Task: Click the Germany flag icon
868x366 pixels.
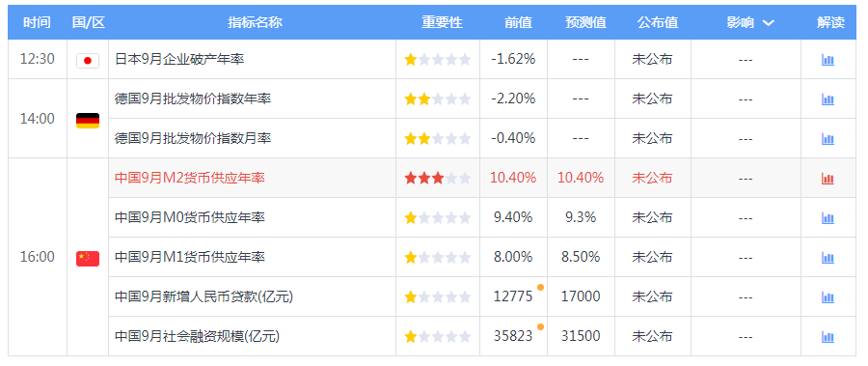Action: (x=88, y=121)
